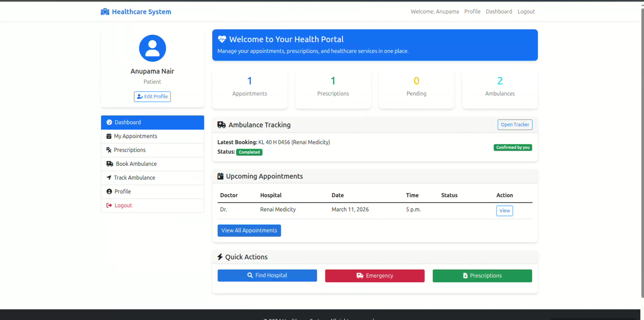
Task: Click the Pending count card
Action: (416, 89)
